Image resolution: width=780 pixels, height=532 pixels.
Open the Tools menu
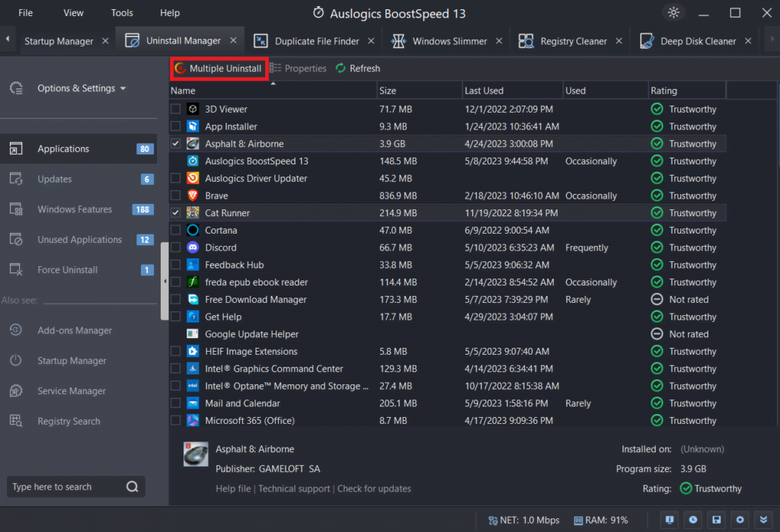click(x=121, y=12)
